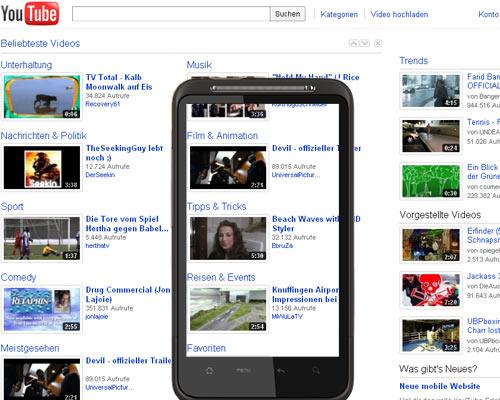Open the Konto menu
Screen dimensions: 500x400
coord(489,14)
